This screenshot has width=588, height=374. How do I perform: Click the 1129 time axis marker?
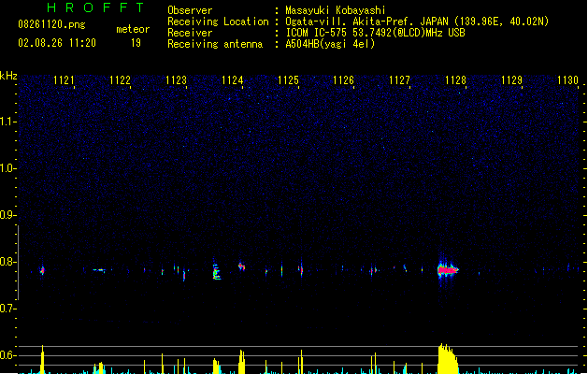click(x=511, y=80)
